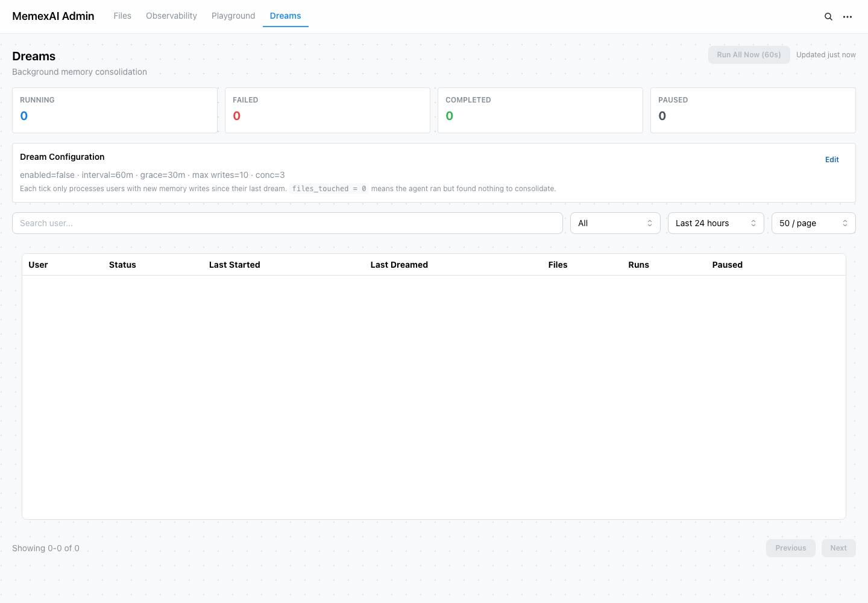Viewport: 868px width, 603px height.
Task: Click the MemexAI Admin title
Action: 53,16
